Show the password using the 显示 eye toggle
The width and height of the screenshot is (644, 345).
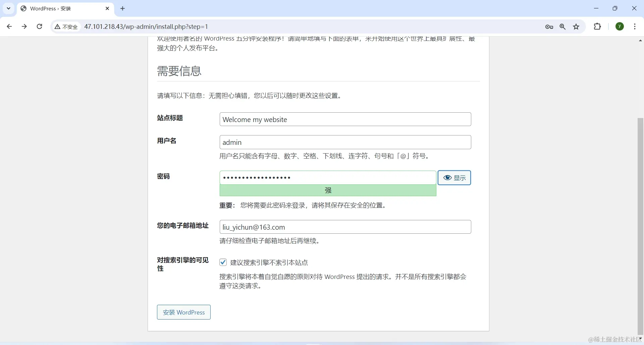click(x=454, y=178)
